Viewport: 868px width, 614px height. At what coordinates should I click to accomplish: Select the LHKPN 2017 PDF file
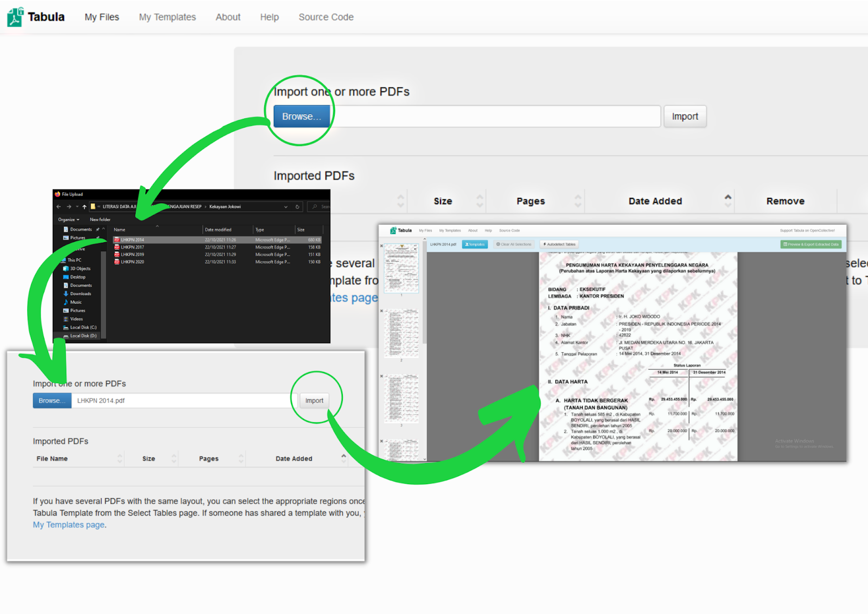coord(217,247)
